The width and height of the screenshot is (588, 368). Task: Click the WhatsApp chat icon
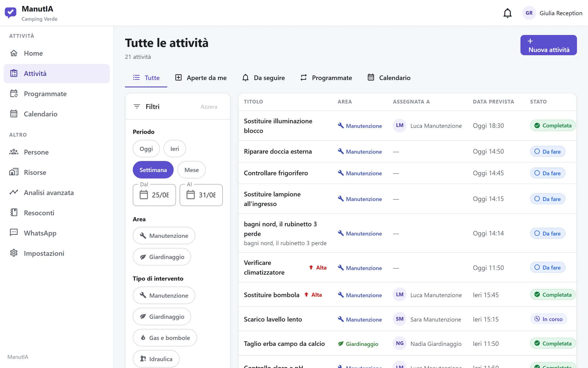click(14, 232)
